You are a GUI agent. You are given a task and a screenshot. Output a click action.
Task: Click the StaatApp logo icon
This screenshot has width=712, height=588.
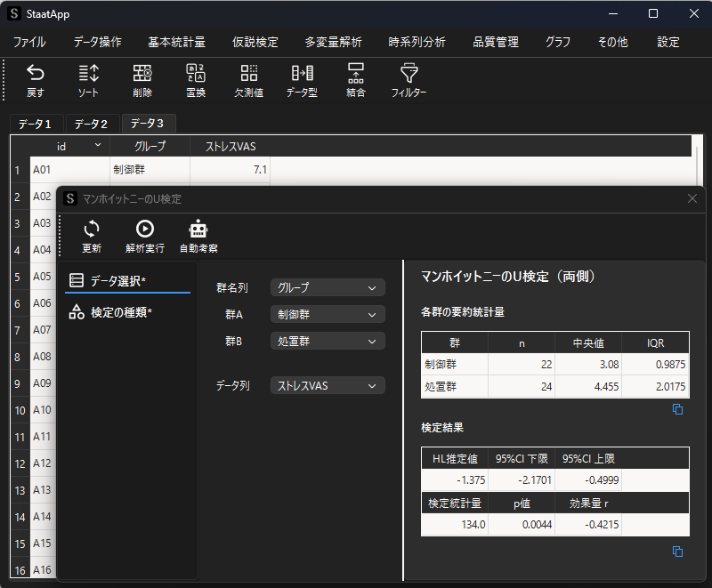click(x=14, y=13)
